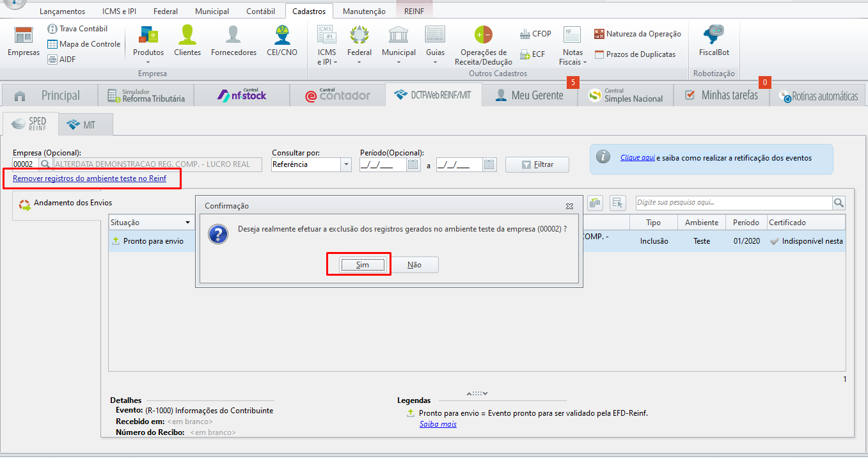Open Central Simples Nacional tab

626,95
